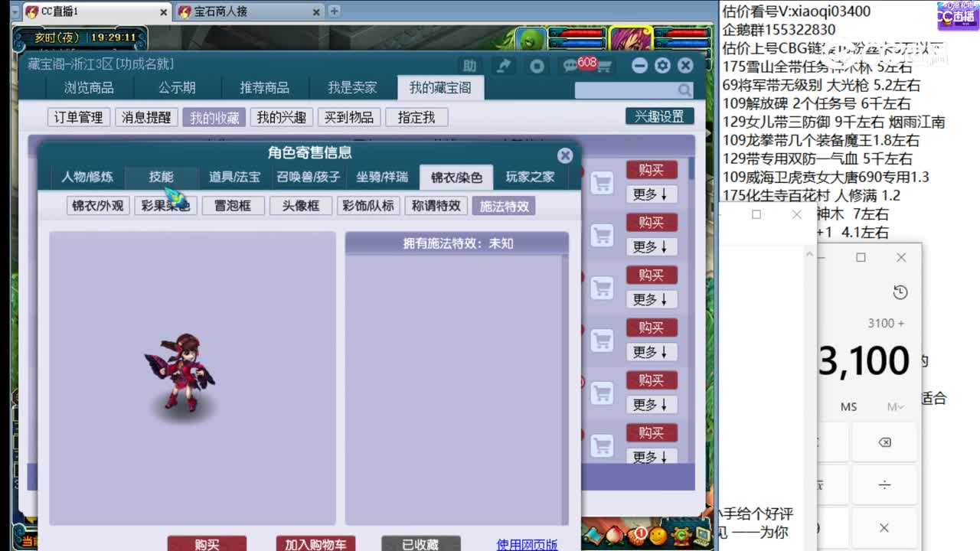Viewport: 980px width, 551px height.
Task: Open the 使用网页版 link
Action: [527, 543]
